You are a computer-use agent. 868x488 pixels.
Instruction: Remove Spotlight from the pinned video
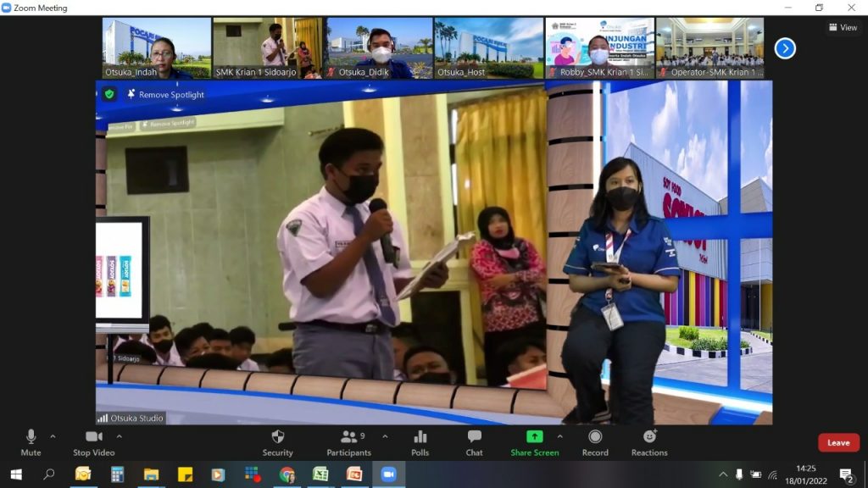[x=165, y=95]
